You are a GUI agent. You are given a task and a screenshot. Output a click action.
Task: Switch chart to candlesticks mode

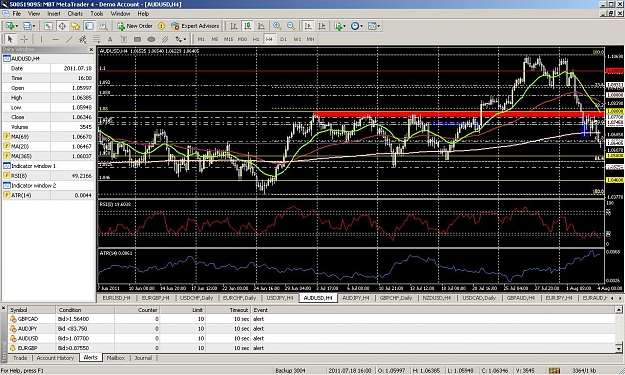pyautogui.click(x=248, y=26)
